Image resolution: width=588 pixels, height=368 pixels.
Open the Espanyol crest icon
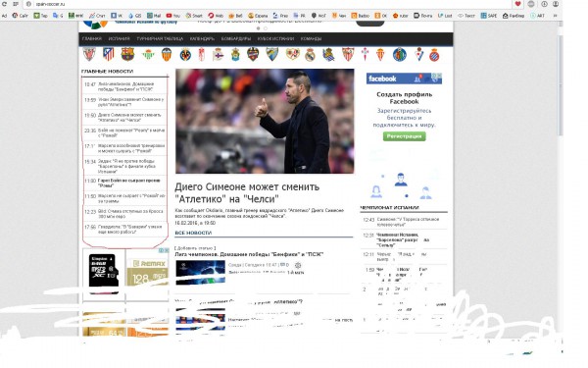(434, 55)
